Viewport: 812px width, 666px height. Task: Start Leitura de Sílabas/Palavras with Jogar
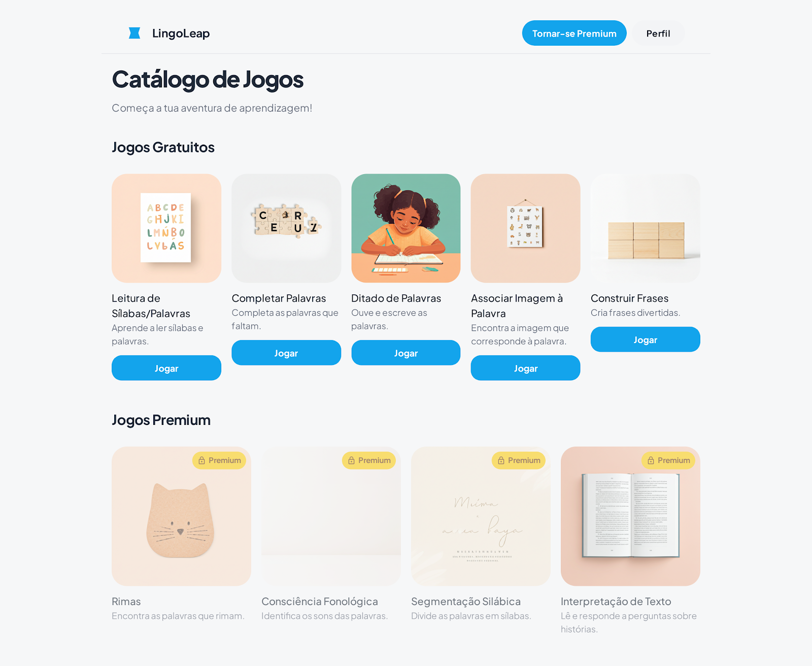point(166,368)
